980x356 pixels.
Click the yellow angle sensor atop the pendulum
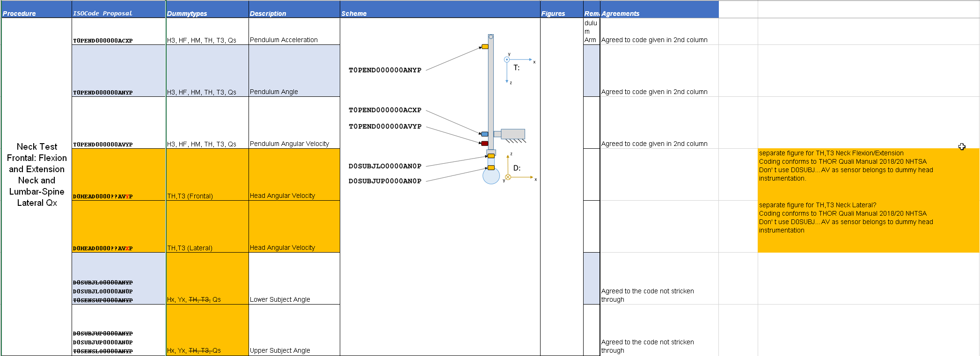485,47
